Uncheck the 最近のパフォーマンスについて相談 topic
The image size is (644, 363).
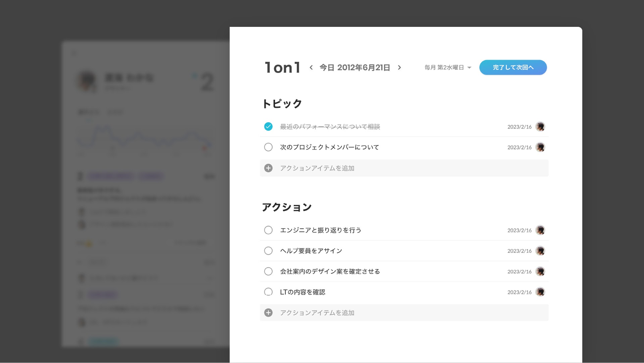tap(268, 127)
